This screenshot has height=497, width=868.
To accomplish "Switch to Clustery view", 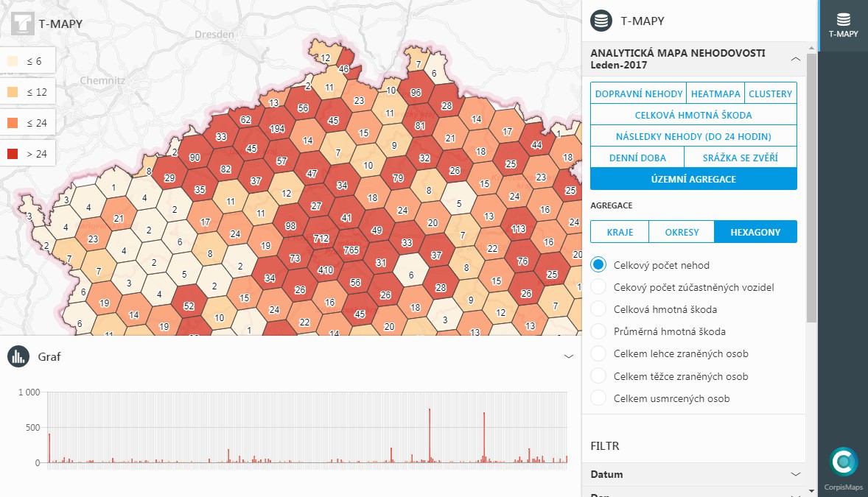I will (x=771, y=94).
